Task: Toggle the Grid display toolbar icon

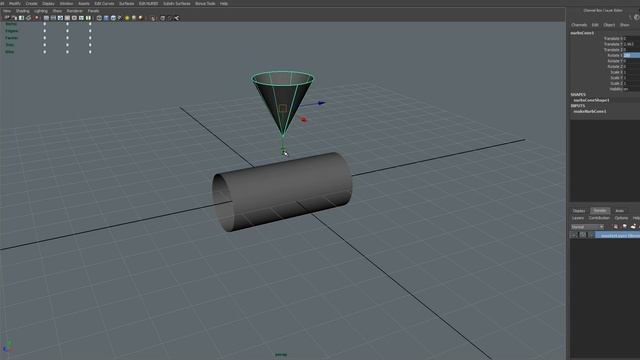Action: click(46, 18)
